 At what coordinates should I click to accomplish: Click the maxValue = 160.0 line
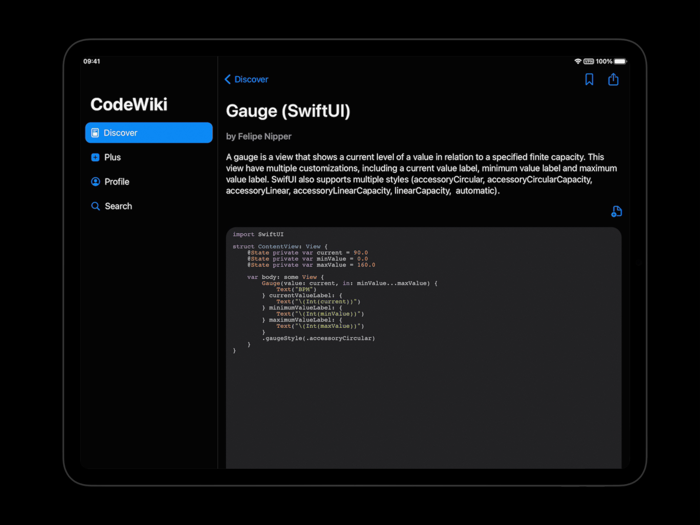311,265
